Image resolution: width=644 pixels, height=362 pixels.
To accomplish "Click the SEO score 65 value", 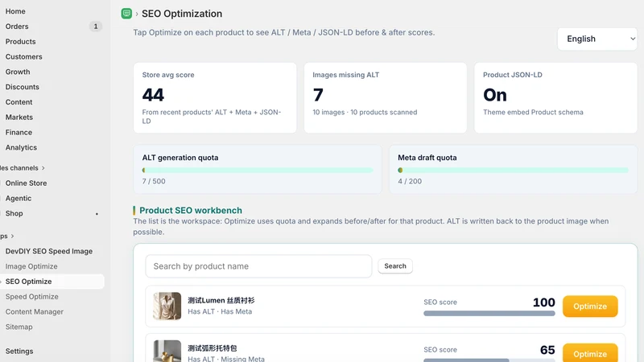I will (547, 350).
